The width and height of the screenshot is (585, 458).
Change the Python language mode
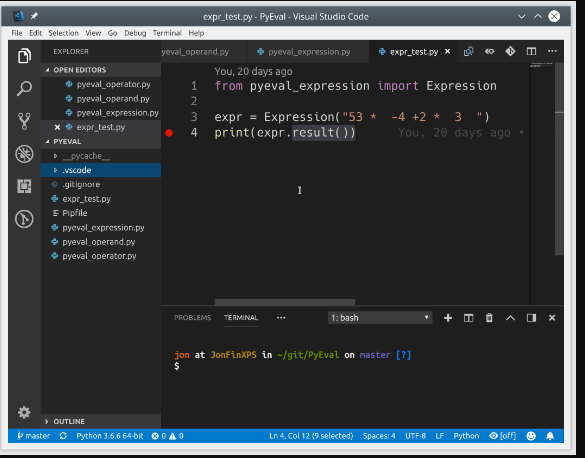(x=466, y=436)
